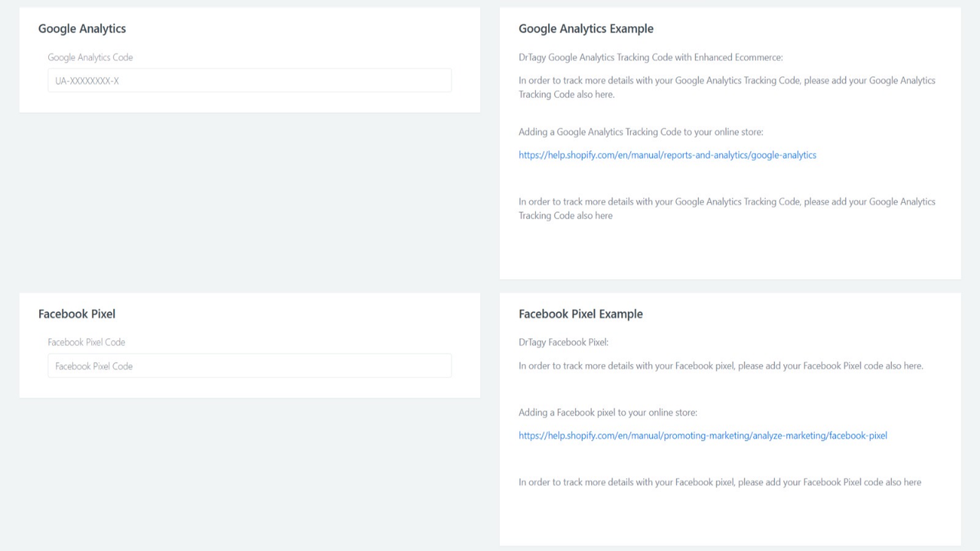Click the last Facebook Pixel reminder sentence
This screenshot has width=980, height=551.
click(x=720, y=482)
